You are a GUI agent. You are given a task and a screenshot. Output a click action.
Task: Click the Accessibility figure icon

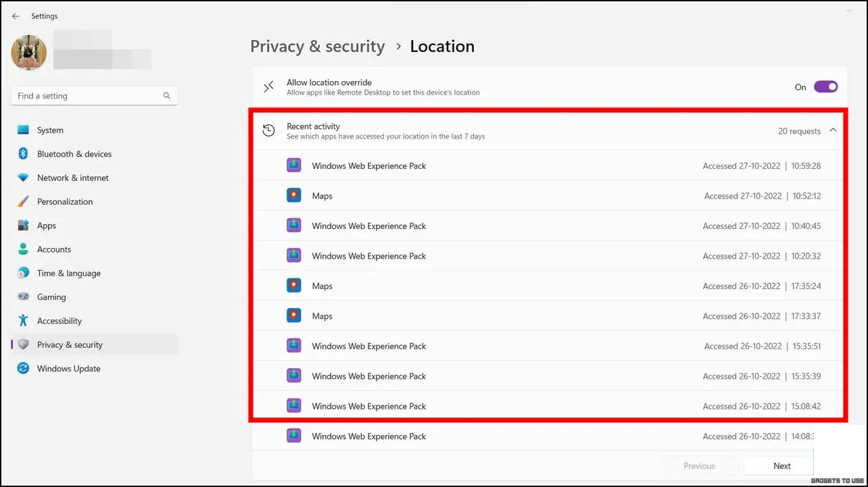[24, 321]
